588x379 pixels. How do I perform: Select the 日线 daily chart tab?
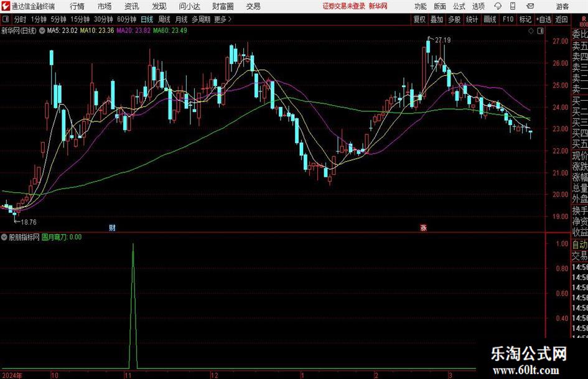[x=147, y=19]
